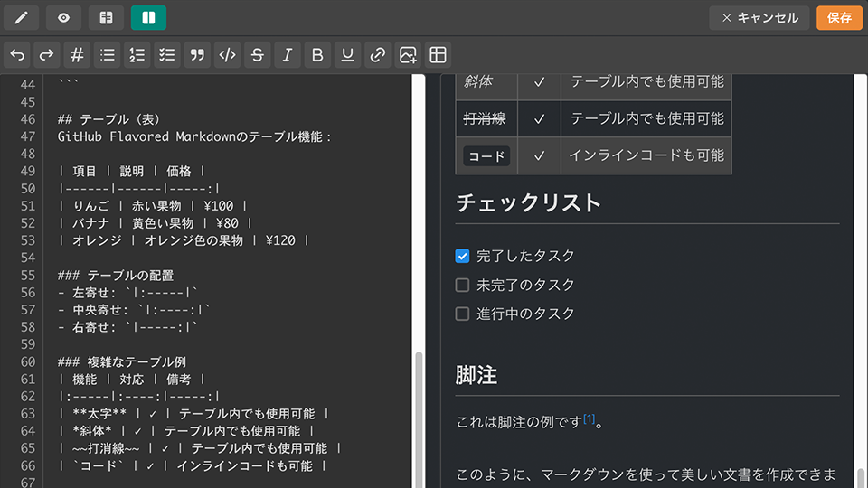868x488 pixels.
Task: Click line number 60 in gutter
Action: tap(28, 361)
